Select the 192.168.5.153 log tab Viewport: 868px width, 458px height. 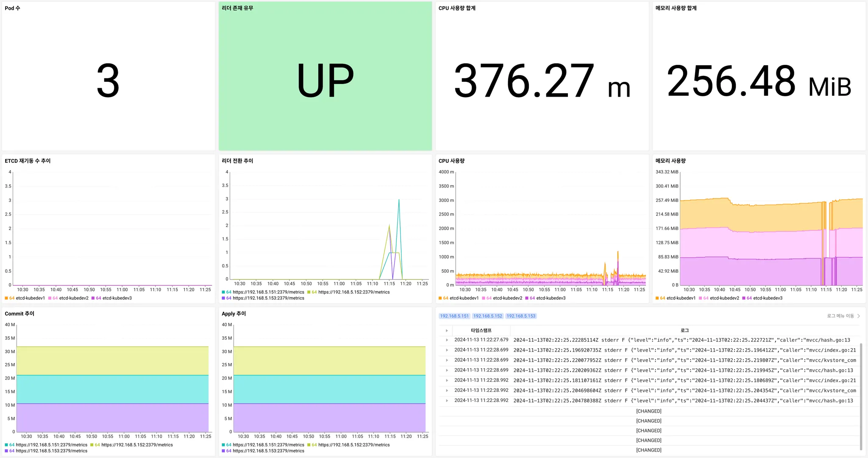(x=521, y=316)
